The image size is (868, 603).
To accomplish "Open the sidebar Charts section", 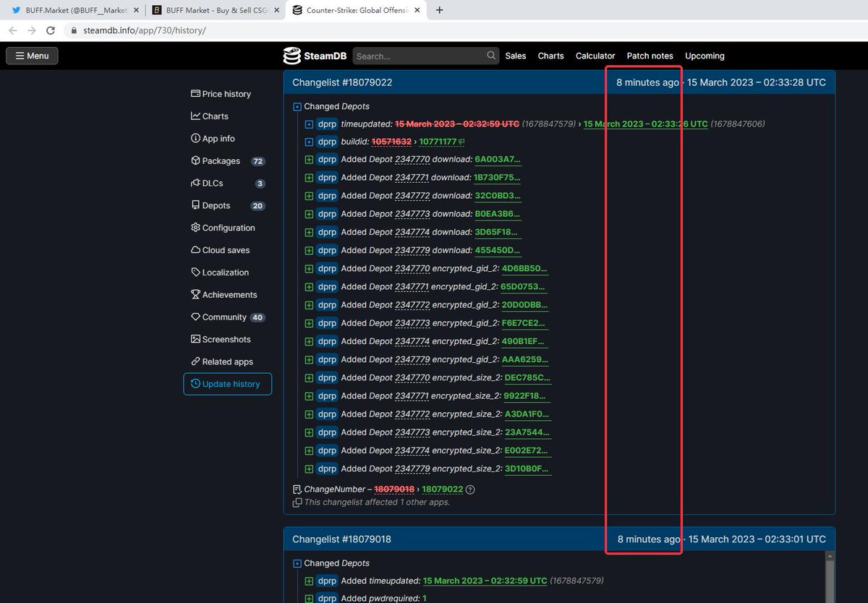I will (x=210, y=116).
